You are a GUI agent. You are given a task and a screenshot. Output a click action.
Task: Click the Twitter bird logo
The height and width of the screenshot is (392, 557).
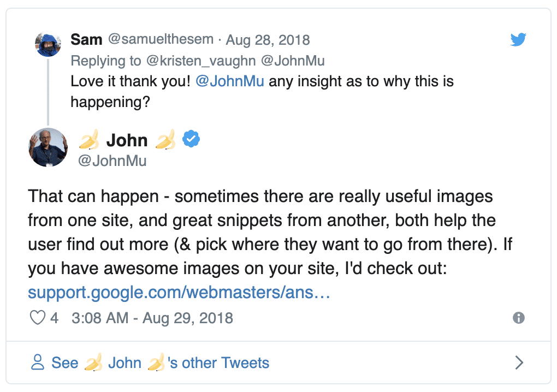[518, 39]
